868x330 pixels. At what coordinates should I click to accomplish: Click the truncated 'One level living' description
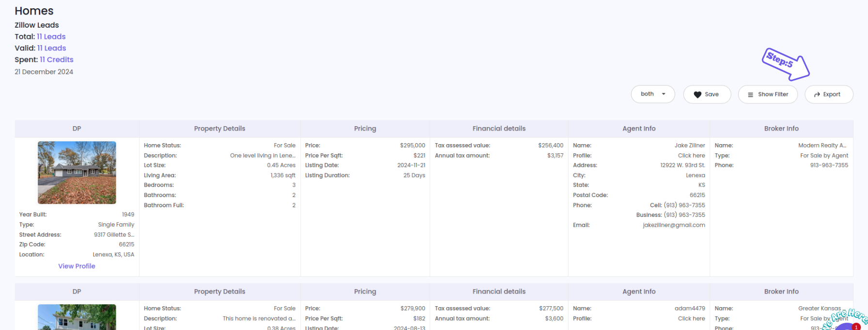(x=262, y=155)
